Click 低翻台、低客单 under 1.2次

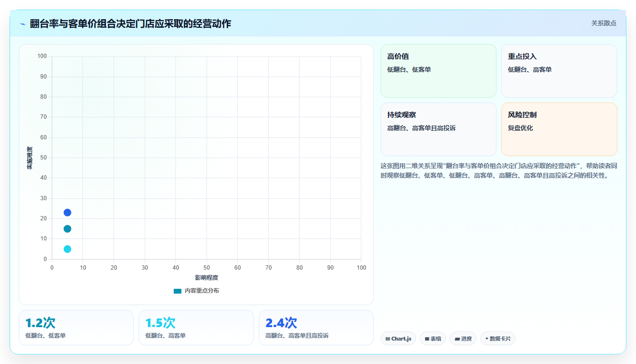pyautogui.click(x=46, y=336)
